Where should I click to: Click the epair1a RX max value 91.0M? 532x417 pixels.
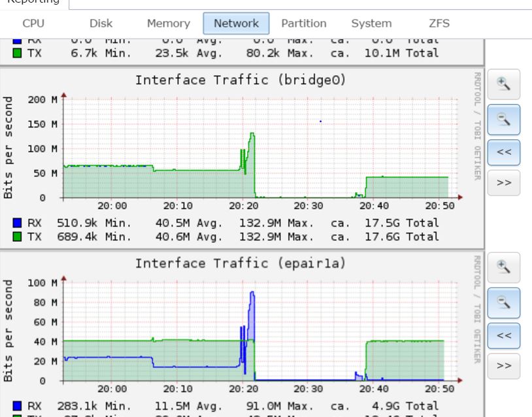(x=263, y=406)
